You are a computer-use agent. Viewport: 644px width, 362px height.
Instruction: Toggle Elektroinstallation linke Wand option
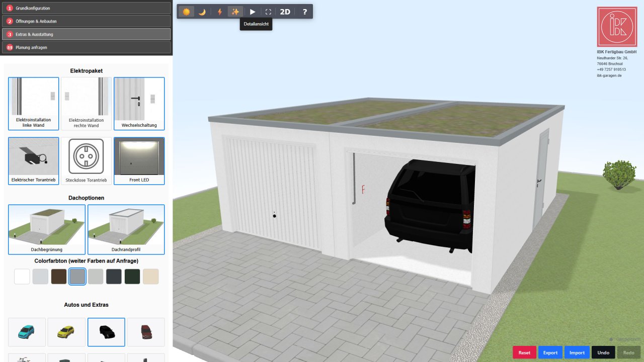click(34, 104)
